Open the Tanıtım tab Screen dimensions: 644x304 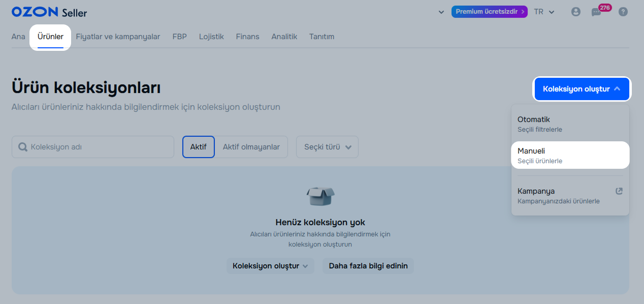tap(321, 37)
